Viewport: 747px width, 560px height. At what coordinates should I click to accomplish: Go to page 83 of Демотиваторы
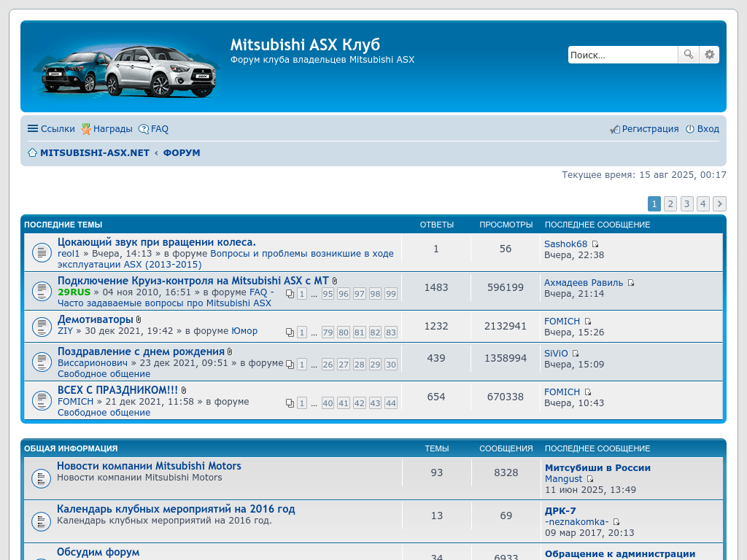click(391, 332)
